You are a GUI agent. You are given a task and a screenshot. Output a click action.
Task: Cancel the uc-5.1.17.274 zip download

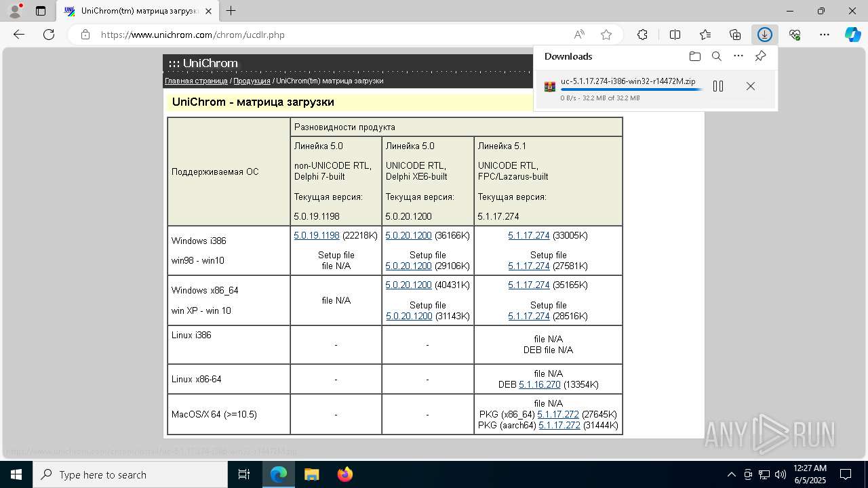click(750, 86)
